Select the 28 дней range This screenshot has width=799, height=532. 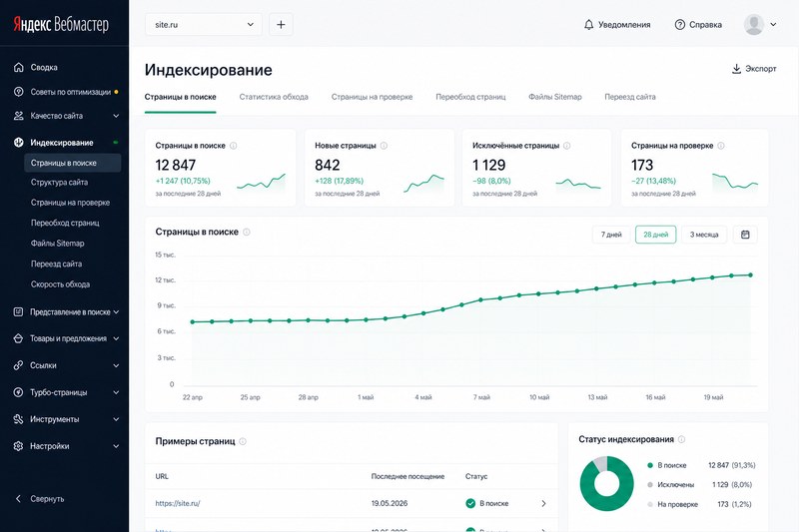click(656, 235)
